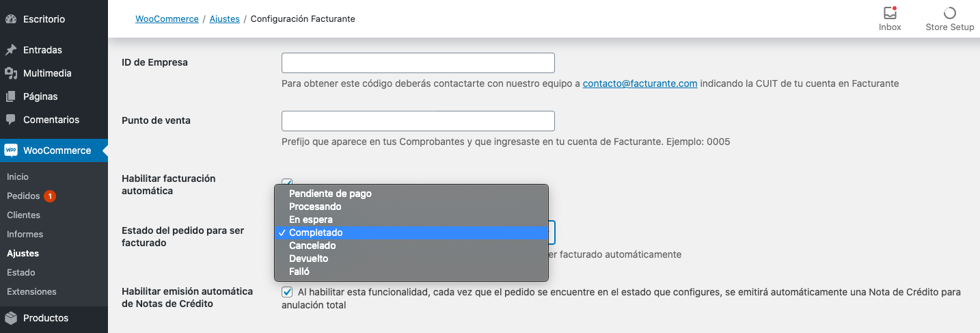980x333 pixels.
Task: Click the Inbox label text
Action: pyautogui.click(x=890, y=27)
